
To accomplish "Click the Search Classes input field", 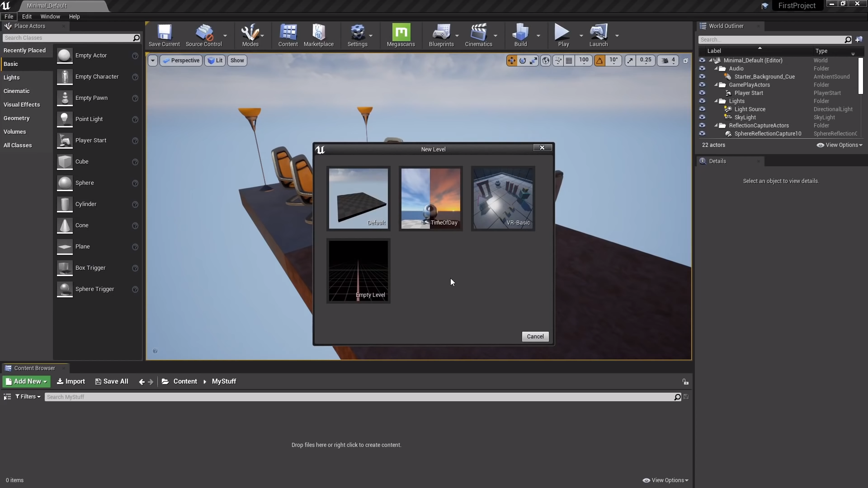I will coord(68,38).
